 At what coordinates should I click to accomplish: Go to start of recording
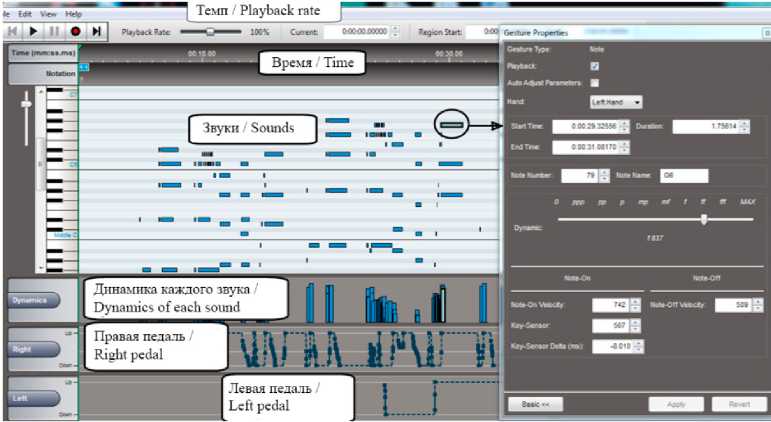click(13, 31)
